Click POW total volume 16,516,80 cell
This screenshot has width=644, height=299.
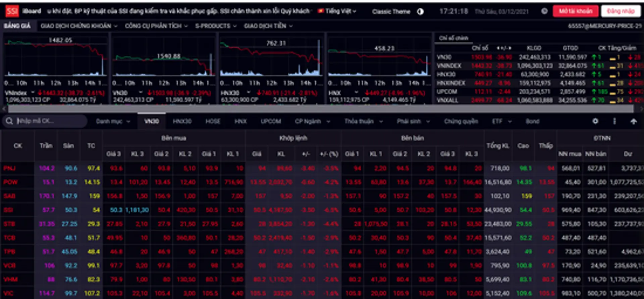coord(498,182)
